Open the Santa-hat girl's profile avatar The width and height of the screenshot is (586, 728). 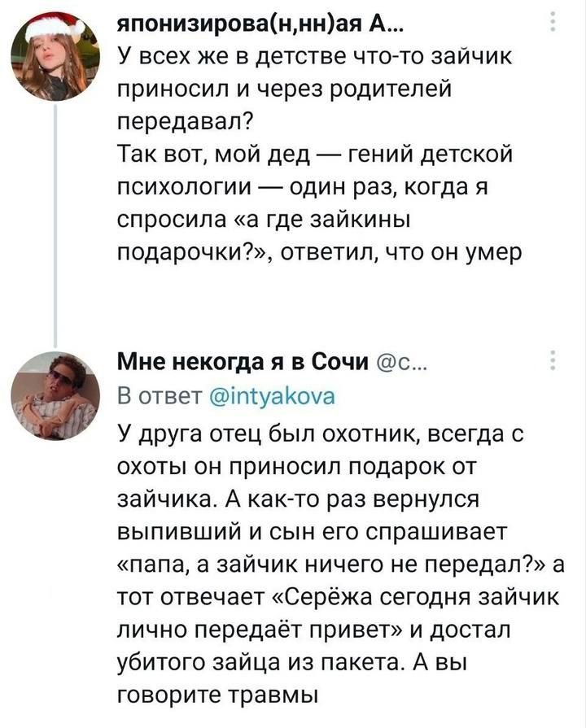[56, 56]
